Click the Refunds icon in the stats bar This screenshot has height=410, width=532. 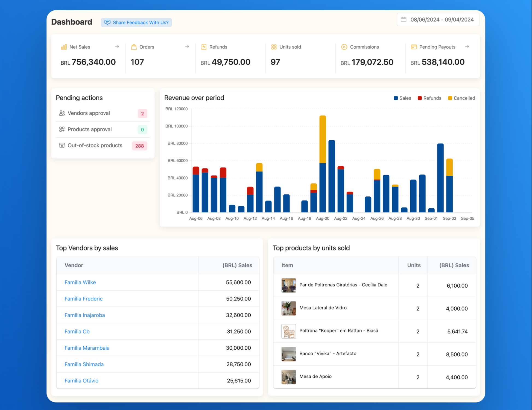click(204, 47)
